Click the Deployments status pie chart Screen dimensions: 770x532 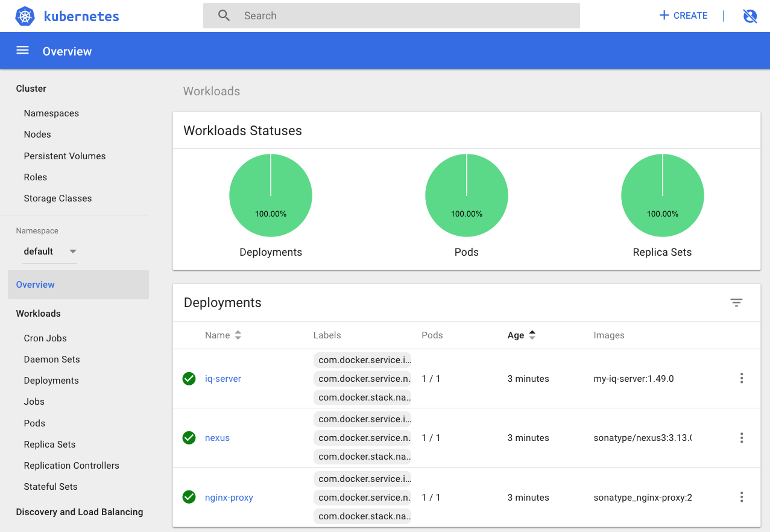[271, 195]
